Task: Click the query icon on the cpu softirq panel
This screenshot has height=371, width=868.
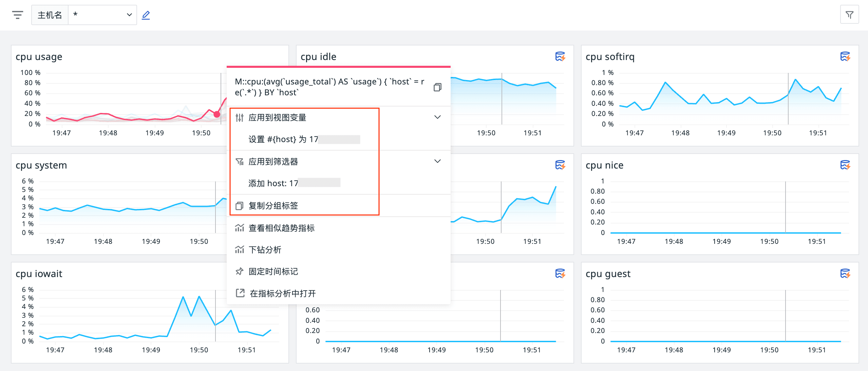Action: pos(845,56)
